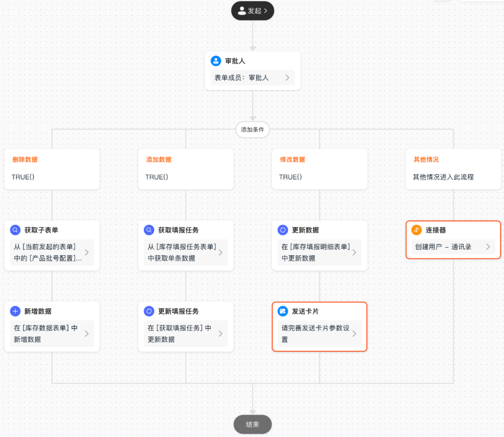Image resolution: width=504 pixels, height=437 pixels.
Task: Click the search icon of 获取子表单
Action: 15,230
